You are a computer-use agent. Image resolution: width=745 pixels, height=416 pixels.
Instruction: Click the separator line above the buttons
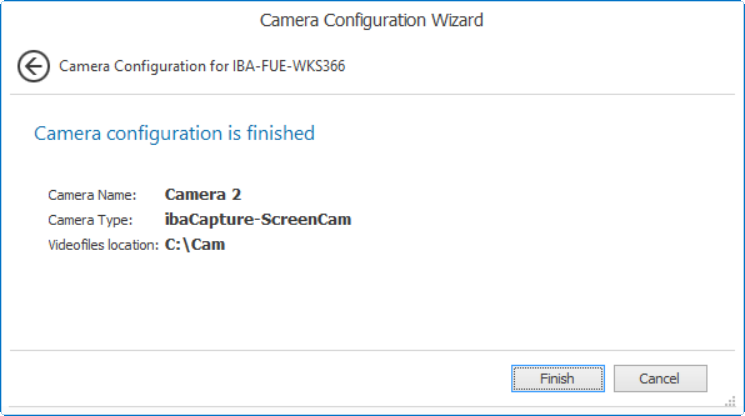372,351
